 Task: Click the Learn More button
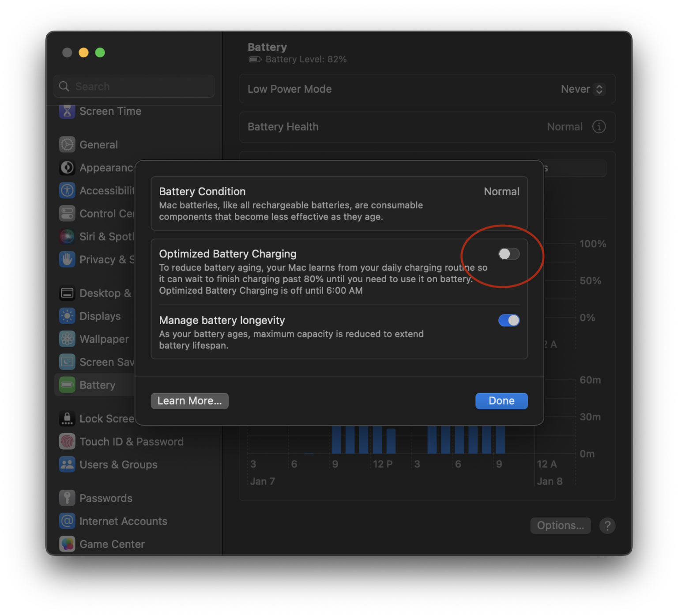click(189, 401)
